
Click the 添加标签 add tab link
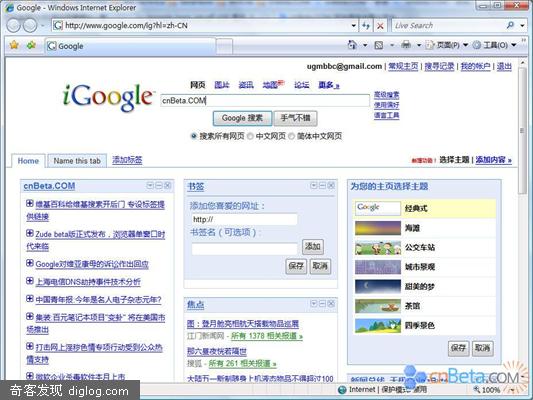(127, 160)
